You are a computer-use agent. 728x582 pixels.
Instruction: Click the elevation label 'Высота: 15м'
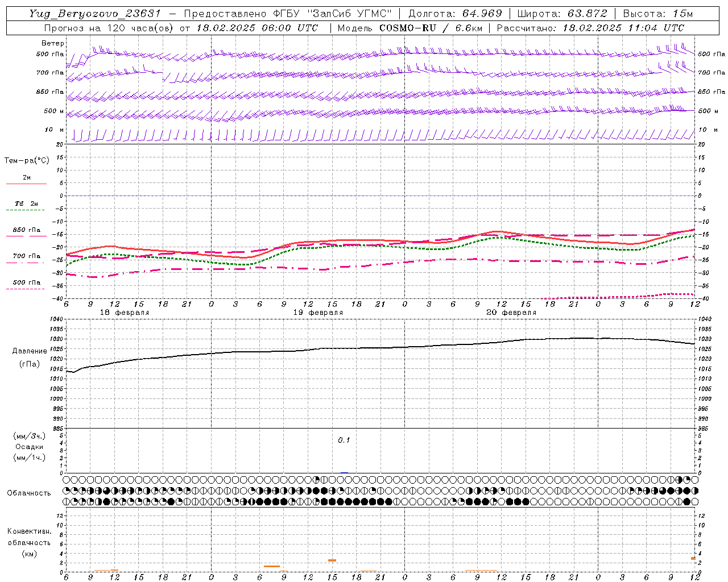(x=658, y=14)
